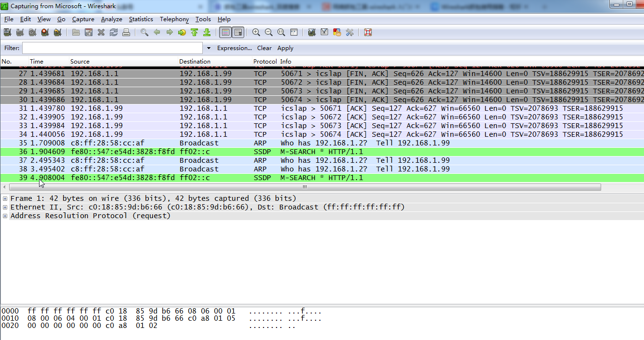Jump to the last packet icon
Image resolution: width=644 pixels, height=340 pixels.
click(207, 32)
